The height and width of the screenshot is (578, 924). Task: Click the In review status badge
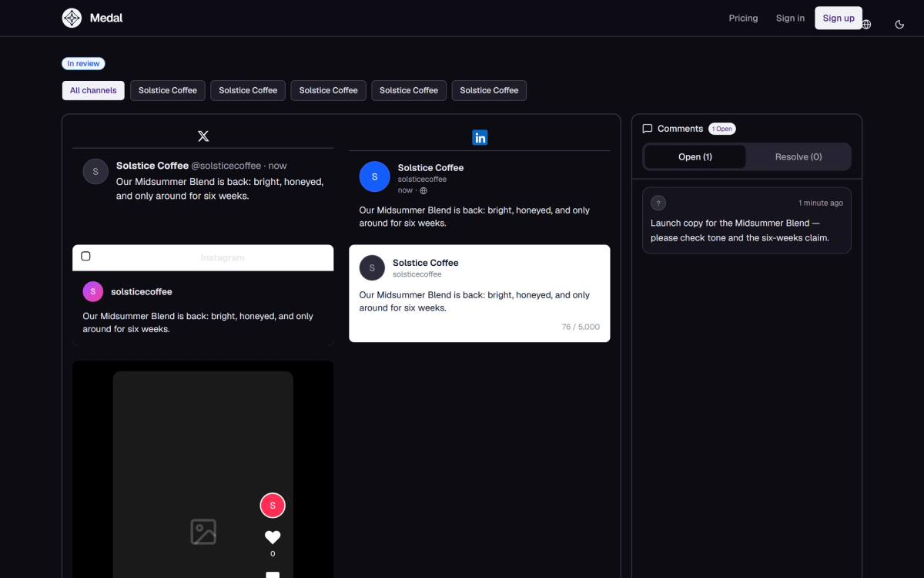83,64
